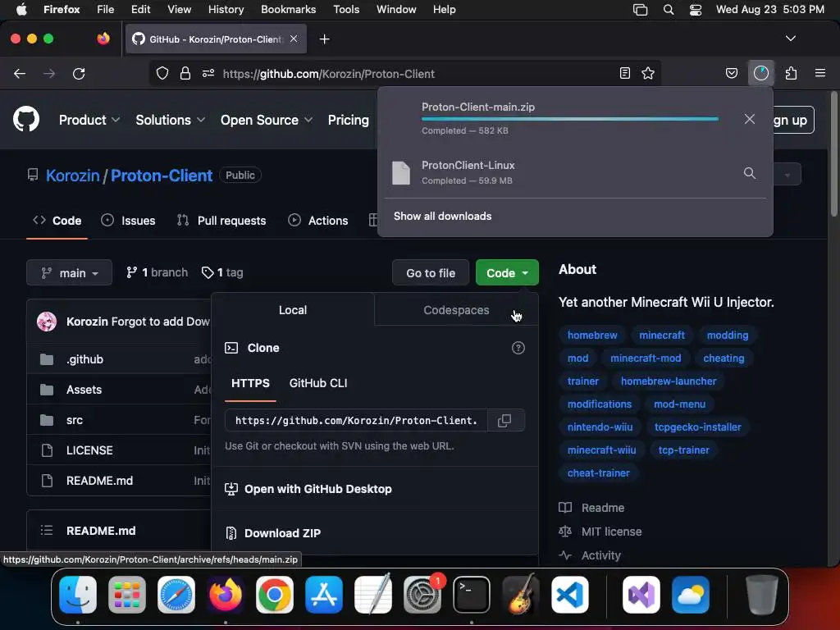840x630 pixels.
Task: Click Open with GitHub Desktop
Action: (x=317, y=489)
